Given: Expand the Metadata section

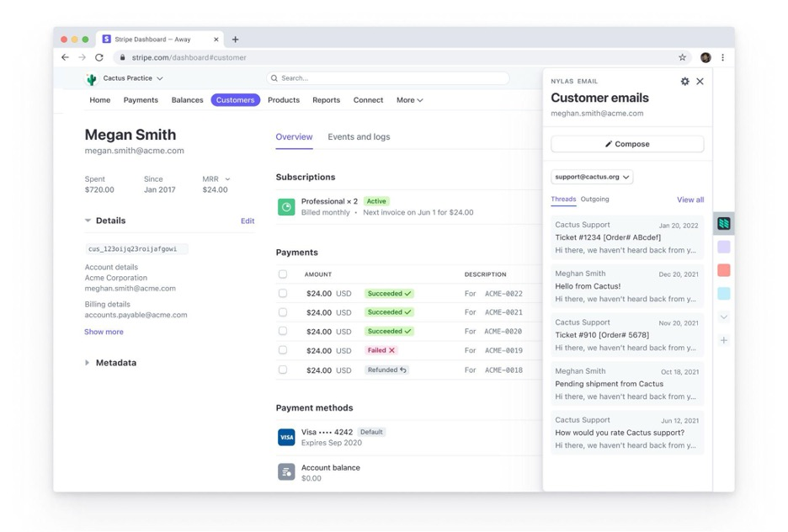Looking at the screenshot, I should click(x=88, y=363).
